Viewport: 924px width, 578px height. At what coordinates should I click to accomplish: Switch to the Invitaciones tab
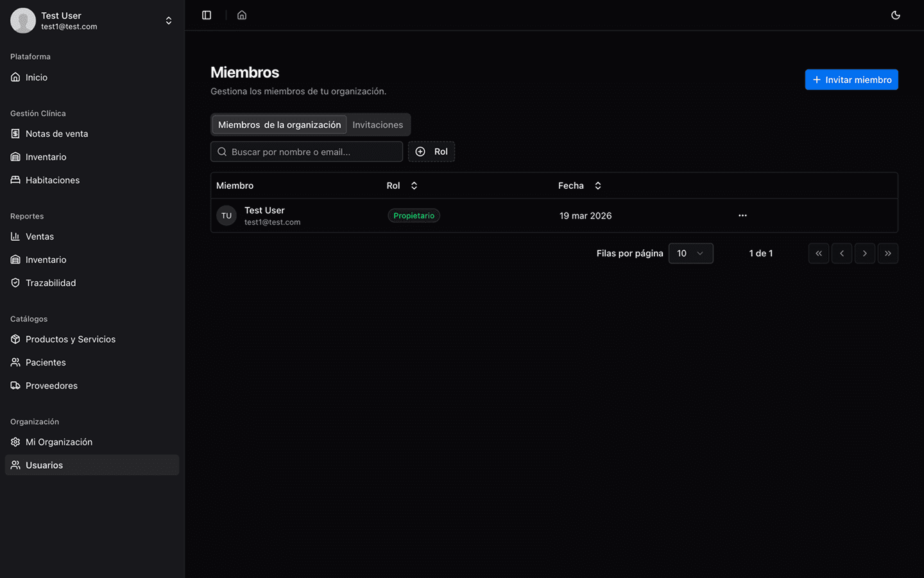coord(377,124)
